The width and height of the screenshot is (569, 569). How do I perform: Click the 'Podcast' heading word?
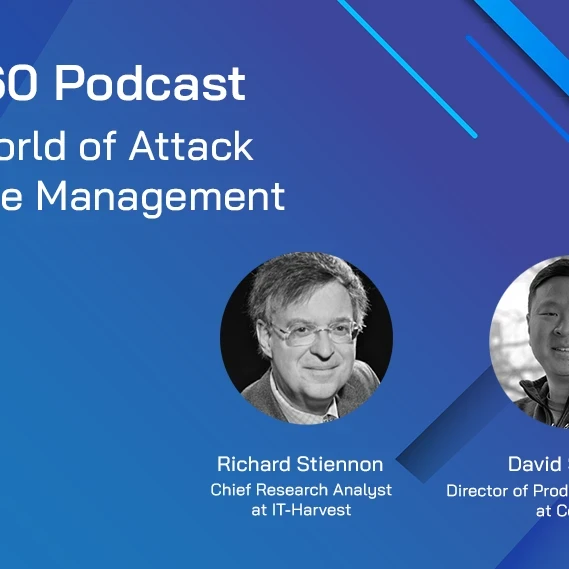tap(151, 83)
